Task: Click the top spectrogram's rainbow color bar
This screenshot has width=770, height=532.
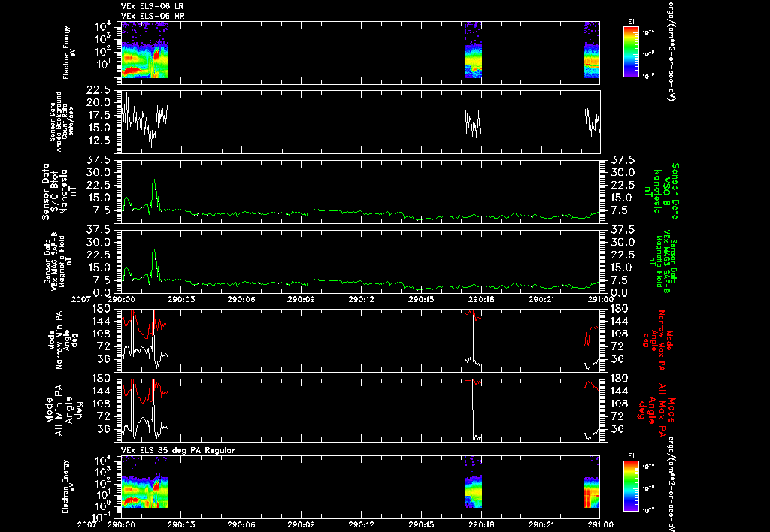Action: point(631,52)
